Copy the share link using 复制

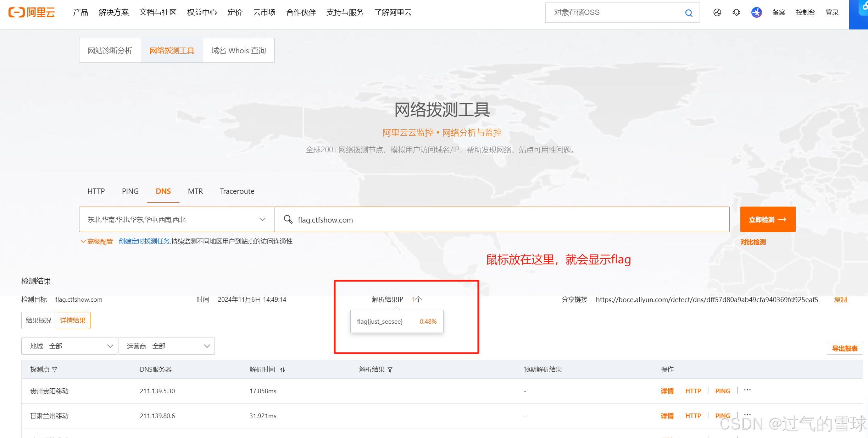pos(841,299)
